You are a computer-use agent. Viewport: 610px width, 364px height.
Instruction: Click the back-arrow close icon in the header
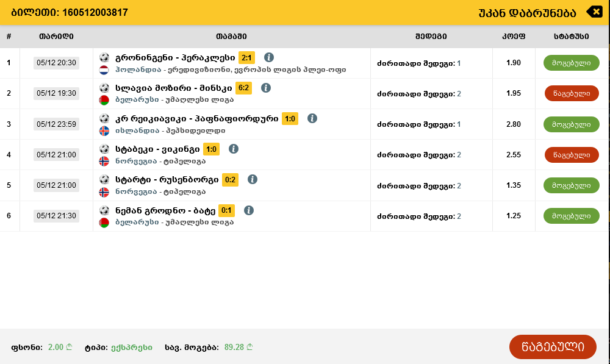pyautogui.click(x=594, y=12)
